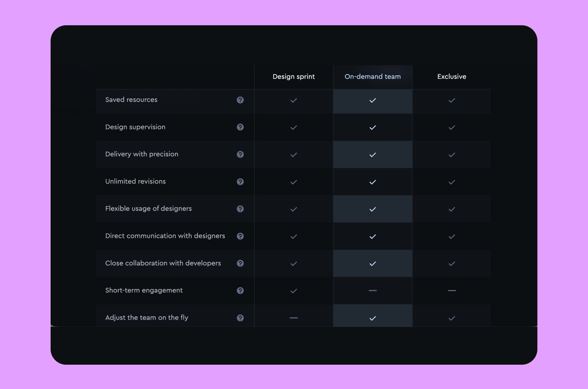Image resolution: width=588 pixels, height=389 pixels.
Task: Click the question mark beside Design supervision
Action: pyautogui.click(x=240, y=127)
